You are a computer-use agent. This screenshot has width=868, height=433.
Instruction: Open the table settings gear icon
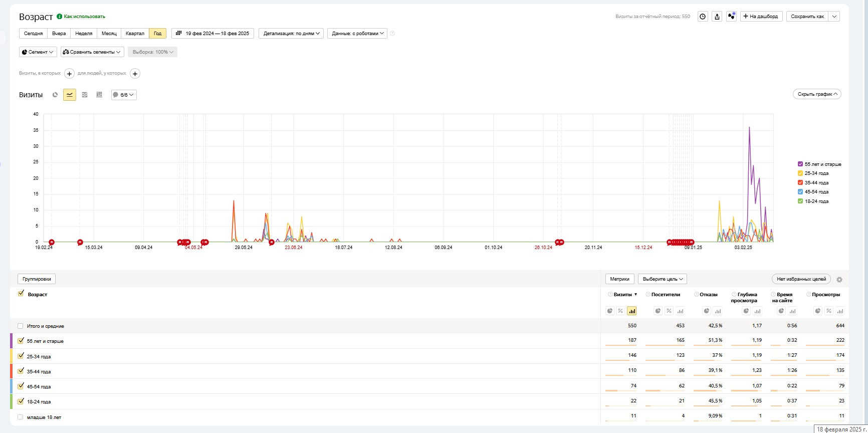[839, 280]
